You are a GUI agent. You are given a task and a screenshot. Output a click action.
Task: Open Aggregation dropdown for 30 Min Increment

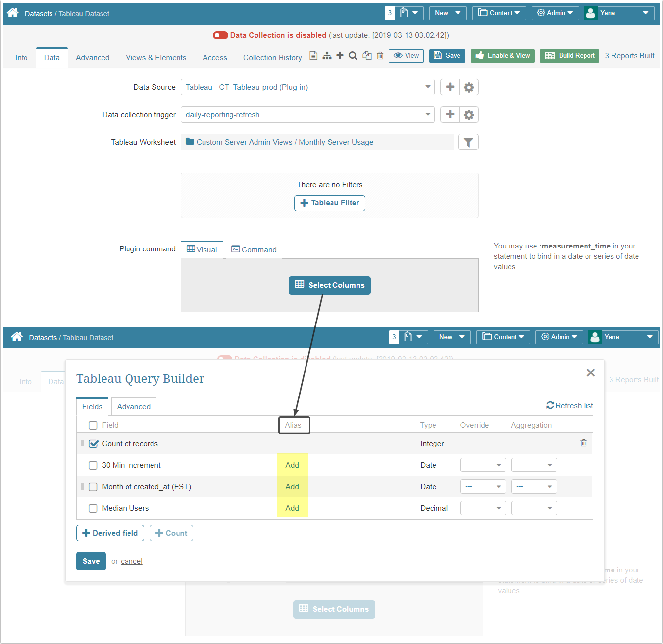pyautogui.click(x=534, y=465)
